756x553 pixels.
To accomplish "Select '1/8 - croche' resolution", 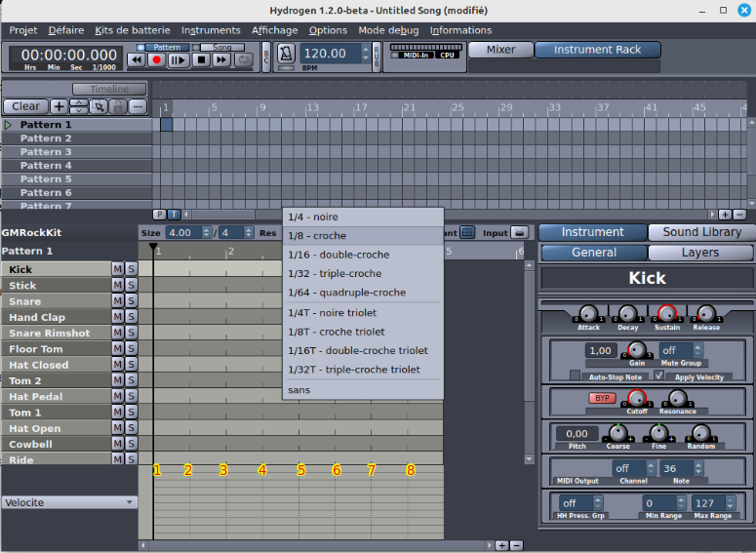I will tap(363, 236).
